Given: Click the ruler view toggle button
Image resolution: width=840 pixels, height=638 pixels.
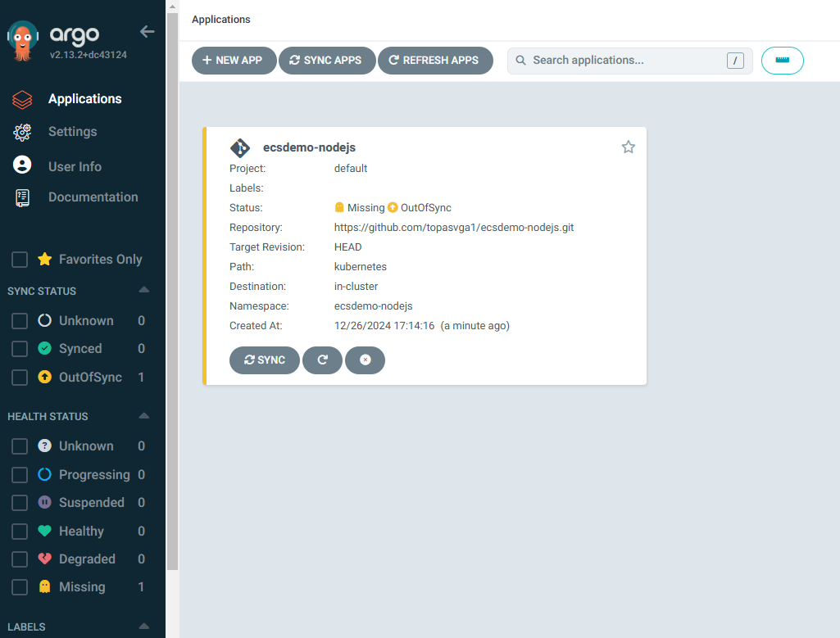Looking at the screenshot, I should pyautogui.click(x=782, y=61).
